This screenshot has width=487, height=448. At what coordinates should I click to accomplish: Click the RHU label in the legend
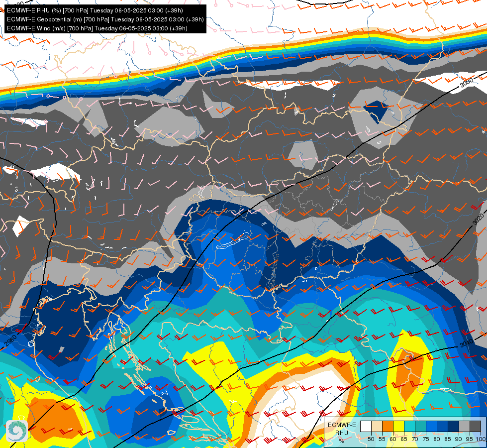342,433
